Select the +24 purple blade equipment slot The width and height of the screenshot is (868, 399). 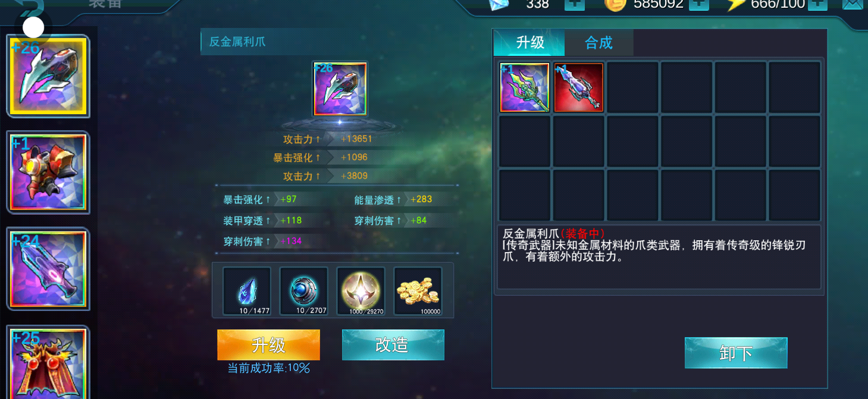click(48, 269)
